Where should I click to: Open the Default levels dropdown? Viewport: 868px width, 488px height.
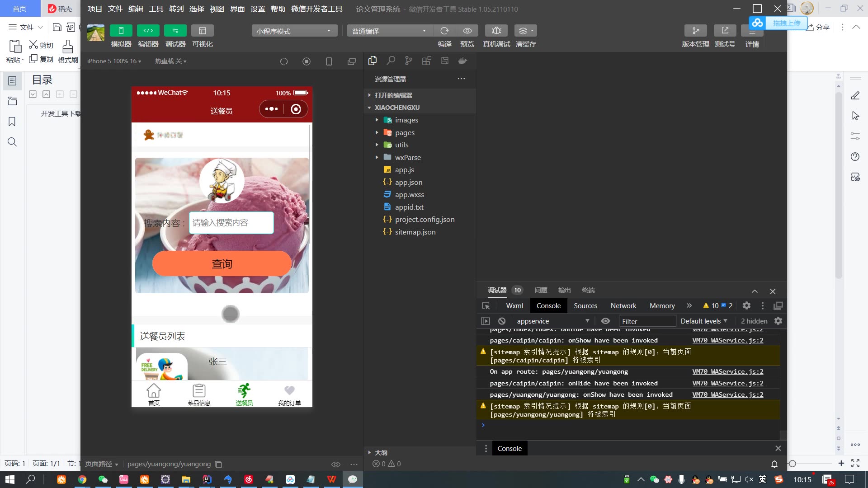click(704, 321)
